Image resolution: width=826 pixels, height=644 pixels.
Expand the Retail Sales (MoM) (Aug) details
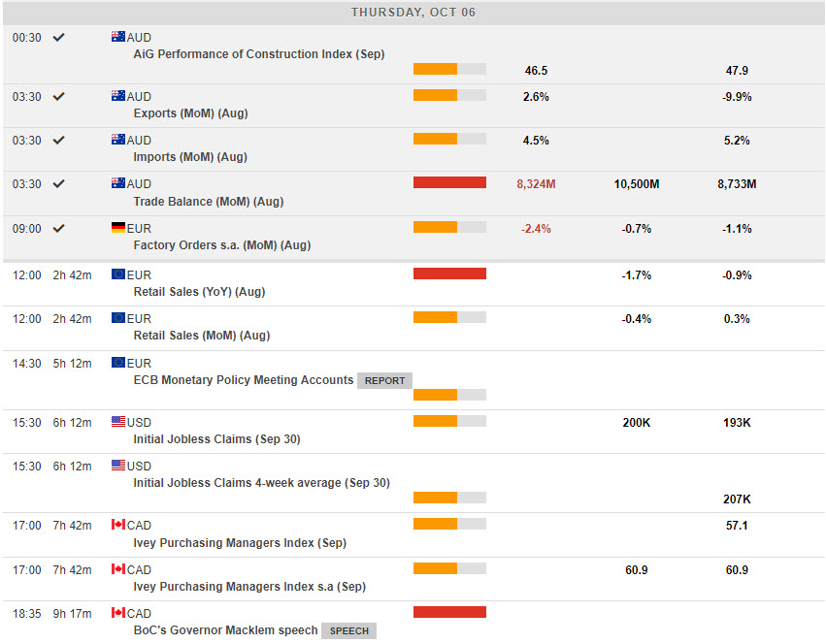point(201,336)
